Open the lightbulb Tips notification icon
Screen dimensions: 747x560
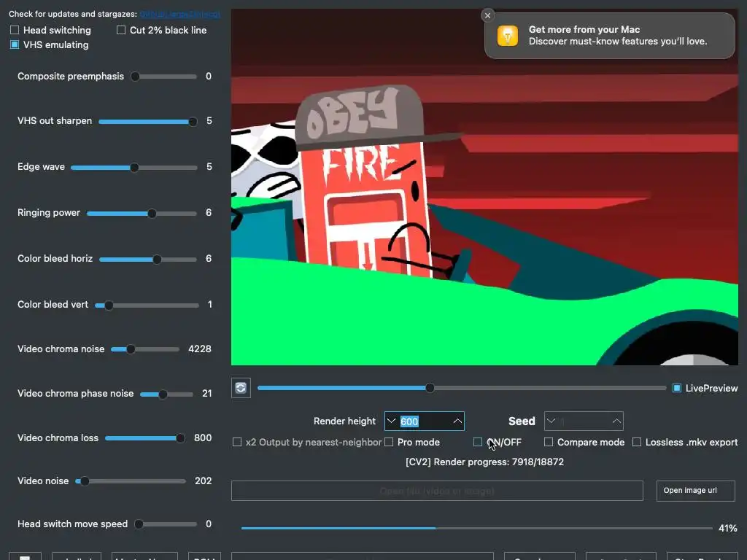[x=508, y=36]
